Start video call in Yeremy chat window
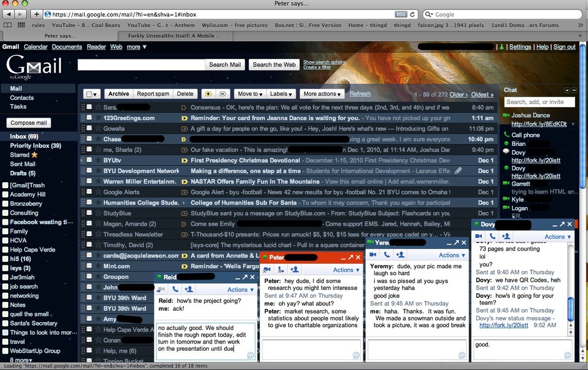Screen dimensions: 588x370 coord(373,255)
